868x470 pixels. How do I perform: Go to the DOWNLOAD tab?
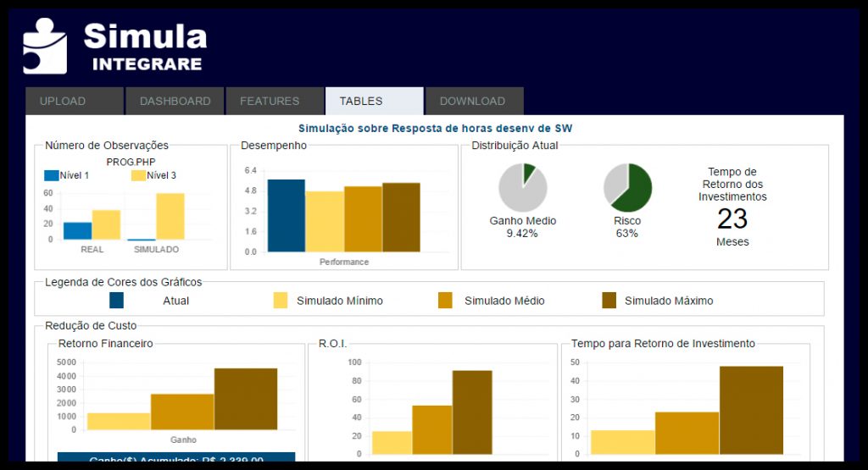(x=475, y=101)
